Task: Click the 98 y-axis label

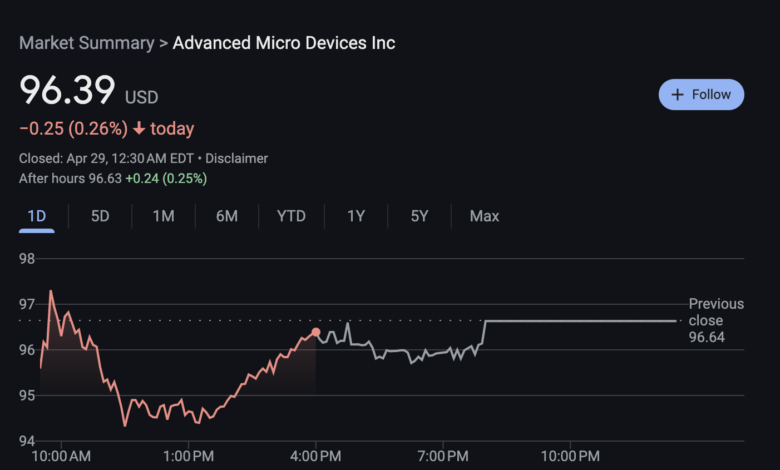Action: click(27, 259)
